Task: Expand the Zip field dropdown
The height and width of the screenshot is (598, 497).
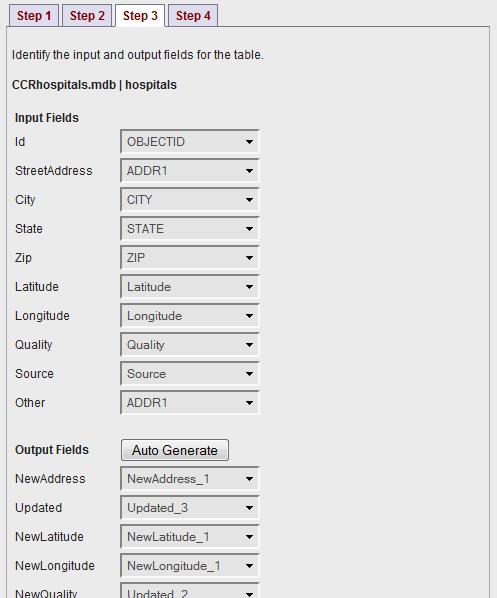Action: click(x=190, y=258)
